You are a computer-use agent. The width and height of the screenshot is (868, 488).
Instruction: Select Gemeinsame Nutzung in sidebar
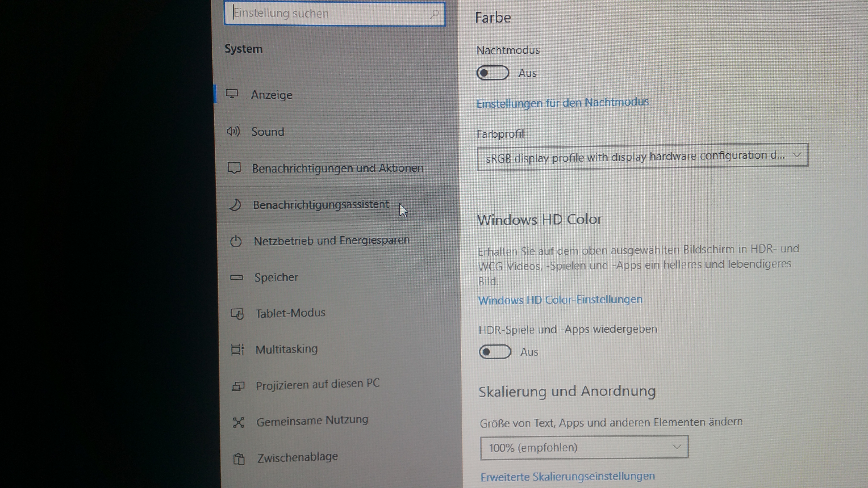point(312,421)
